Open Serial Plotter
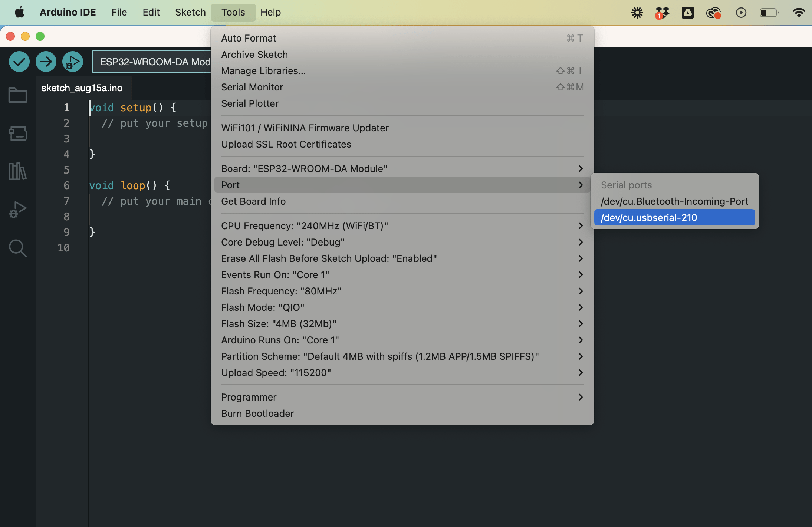 tap(402, 103)
